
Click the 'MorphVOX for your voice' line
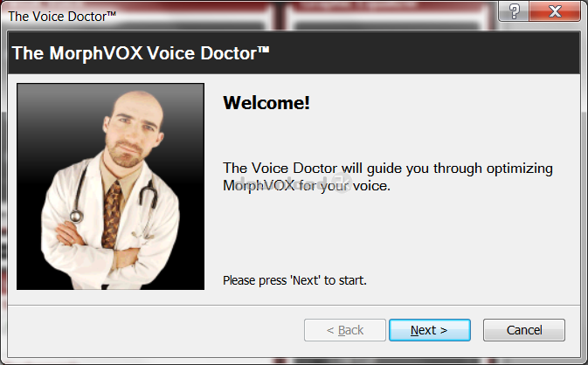307,185
